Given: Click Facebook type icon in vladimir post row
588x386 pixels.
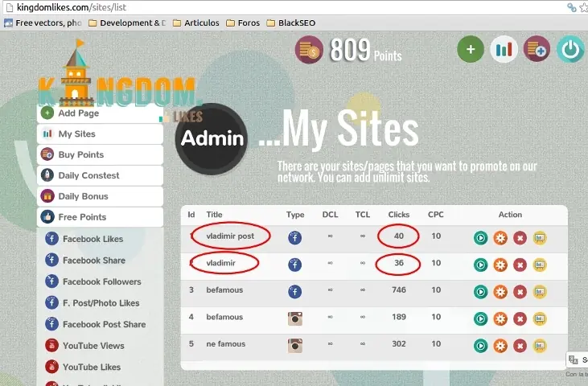Looking at the screenshot, I should pos(294,237).
